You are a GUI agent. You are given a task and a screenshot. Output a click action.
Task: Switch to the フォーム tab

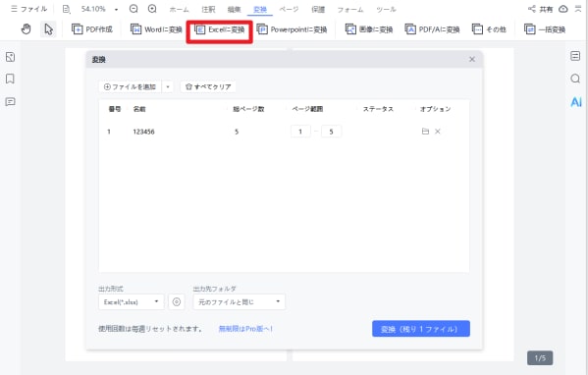tap(350, 10)
